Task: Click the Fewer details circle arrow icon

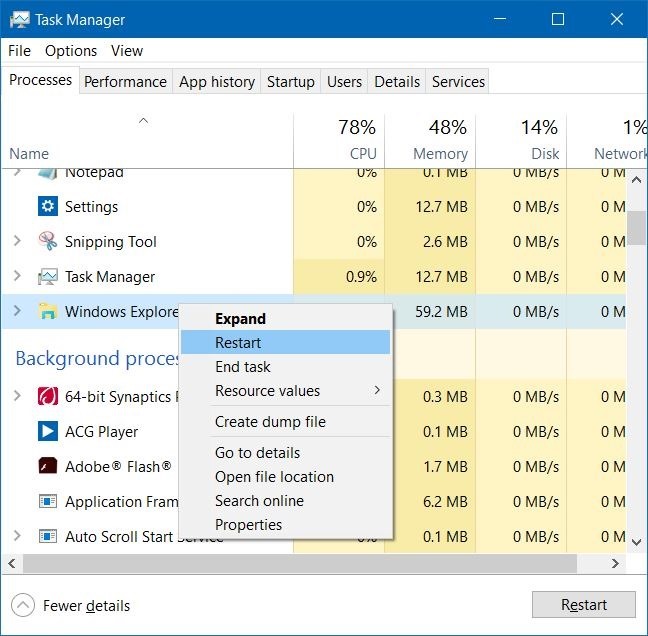Action: [x=23, y=605]
